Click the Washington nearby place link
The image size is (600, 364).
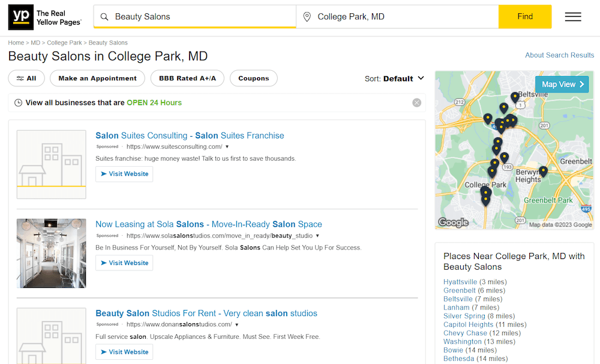point(462,341)
